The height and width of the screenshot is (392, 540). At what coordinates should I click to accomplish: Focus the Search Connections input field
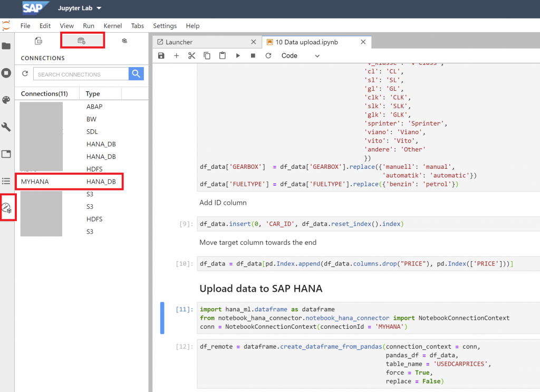(81, 74)
